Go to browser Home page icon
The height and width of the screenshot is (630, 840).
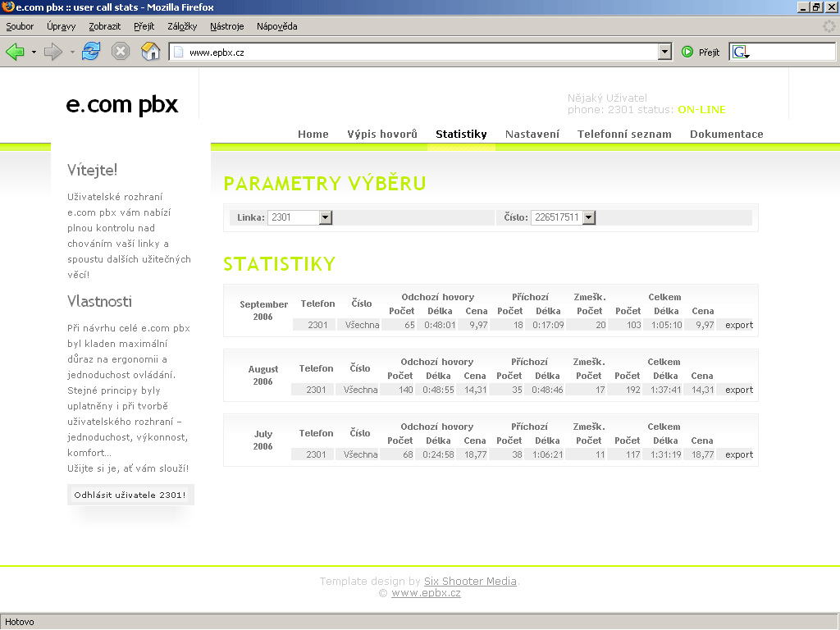point(150,52)
